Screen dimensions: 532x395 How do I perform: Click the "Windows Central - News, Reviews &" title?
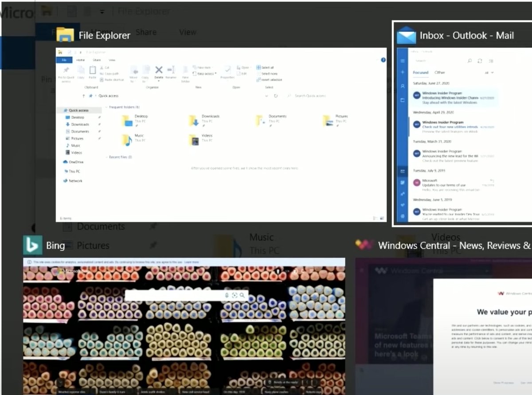pyautogui.click(x=454, y=245)
